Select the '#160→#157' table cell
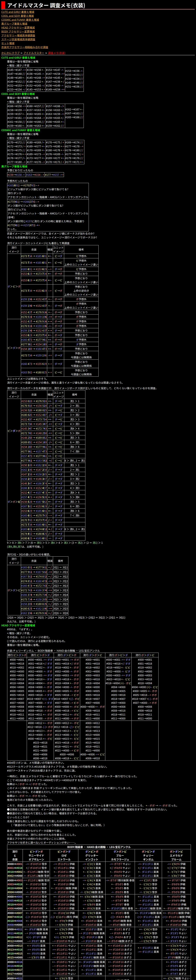196x980 pixels. click(36, 106)
